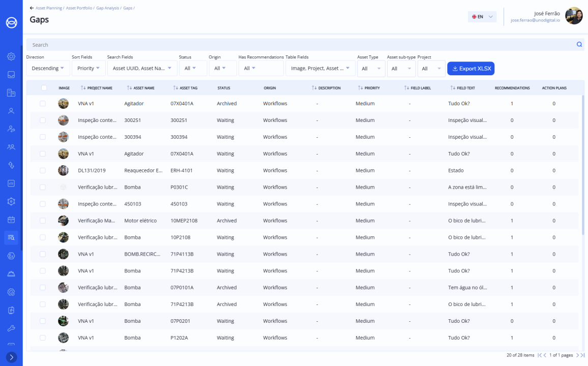
Task: Click the back arrow beside Asset Planning
Action: (32, 8)
